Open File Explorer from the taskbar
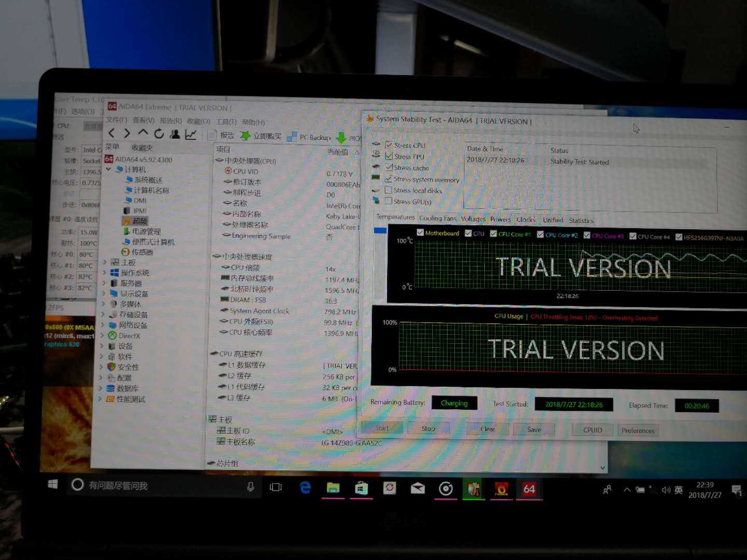 (333, 488)
